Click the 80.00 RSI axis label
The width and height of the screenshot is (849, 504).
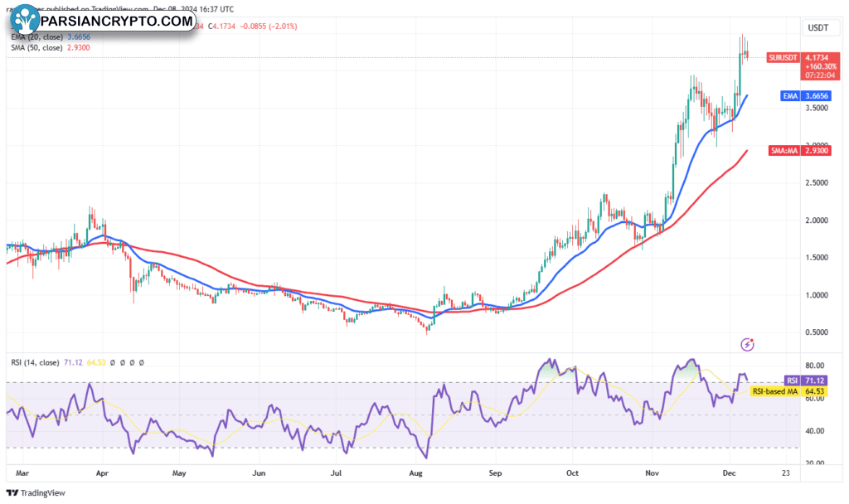[x=814, y=366]
